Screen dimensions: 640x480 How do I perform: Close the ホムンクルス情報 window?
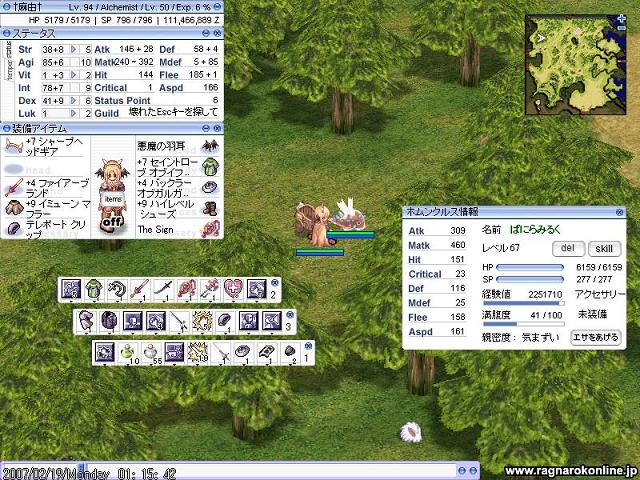point(619,212)
